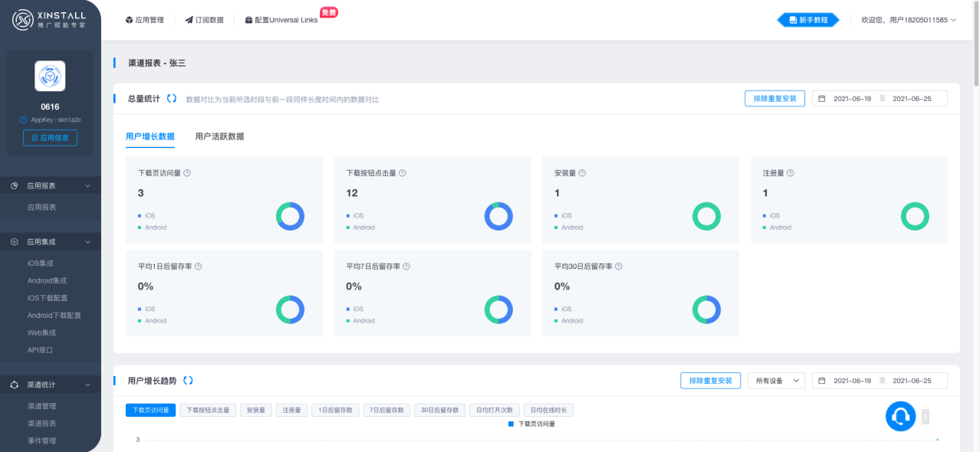Screen dimensions: 980x452
Task: Click refresh icon next to 总量统计
Action: tap(172, 99)
